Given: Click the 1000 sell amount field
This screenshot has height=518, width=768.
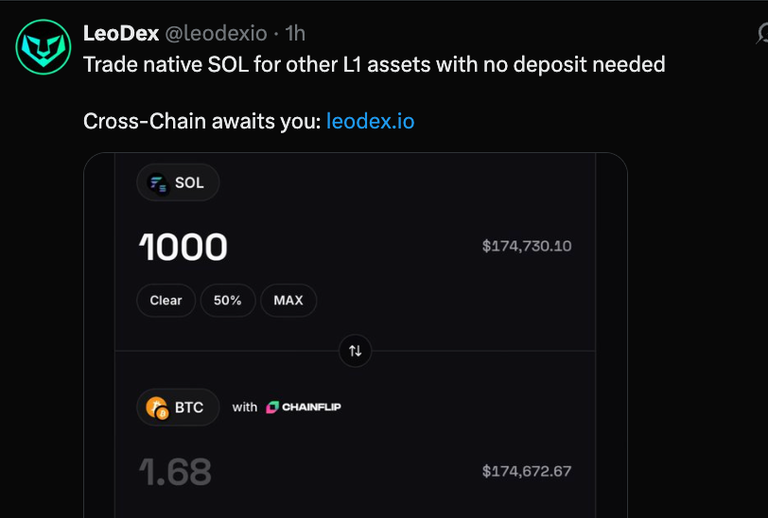Looking at the screenshot, I should 183,247.
